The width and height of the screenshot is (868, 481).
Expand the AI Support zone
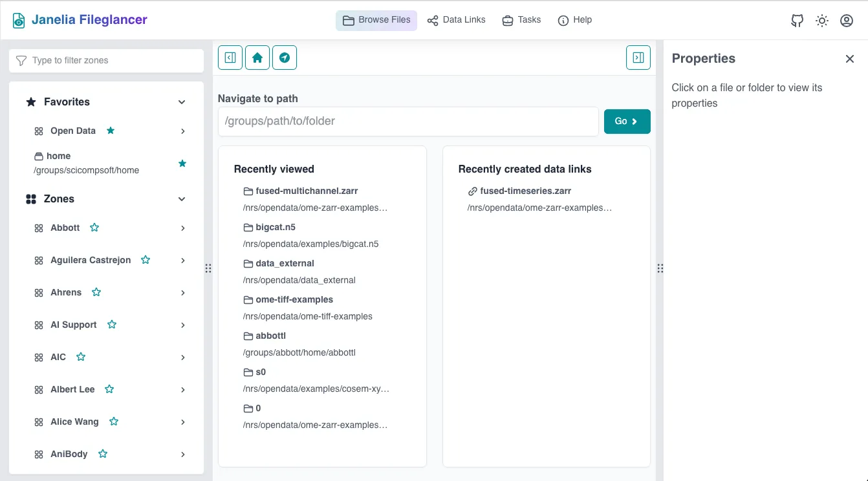183,325
